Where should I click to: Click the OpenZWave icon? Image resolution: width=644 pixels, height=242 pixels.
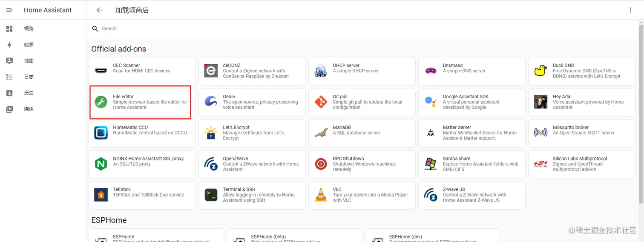point(211,164)
